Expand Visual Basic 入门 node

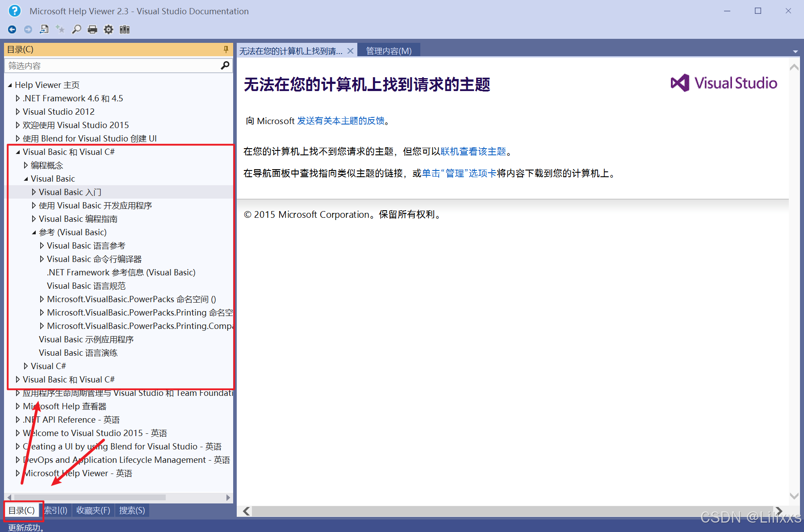[34, 192]
